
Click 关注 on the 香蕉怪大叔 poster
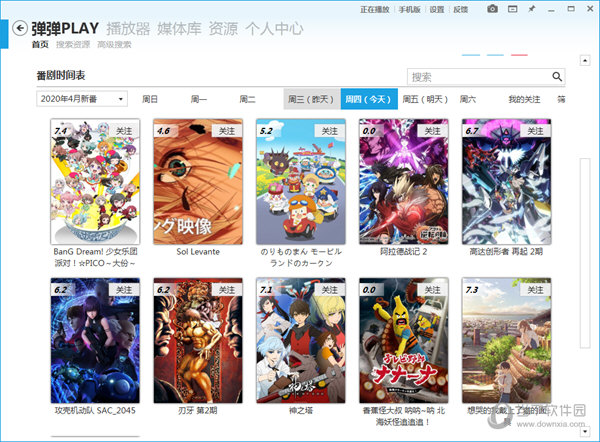pos(433,290)
